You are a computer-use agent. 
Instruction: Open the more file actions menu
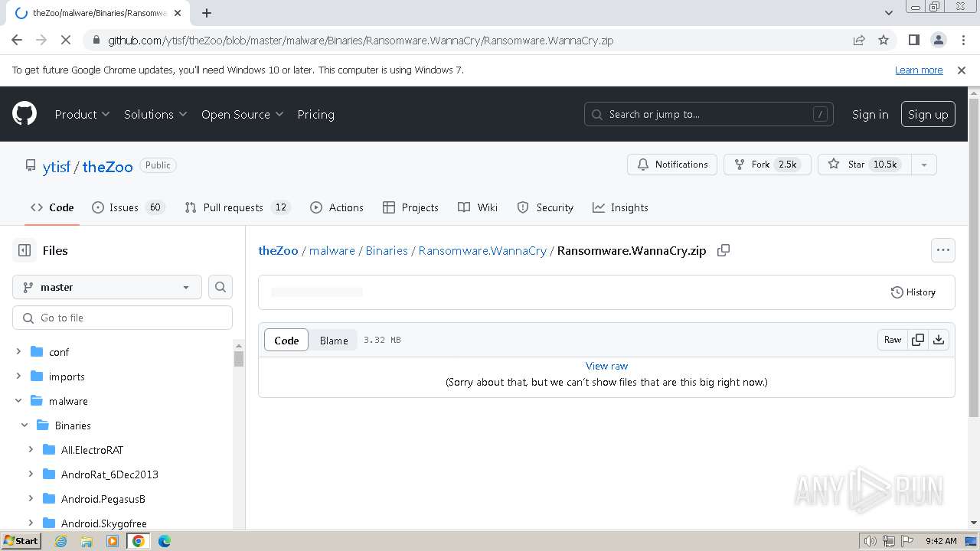pyautogui.click(x=942, y=250)
